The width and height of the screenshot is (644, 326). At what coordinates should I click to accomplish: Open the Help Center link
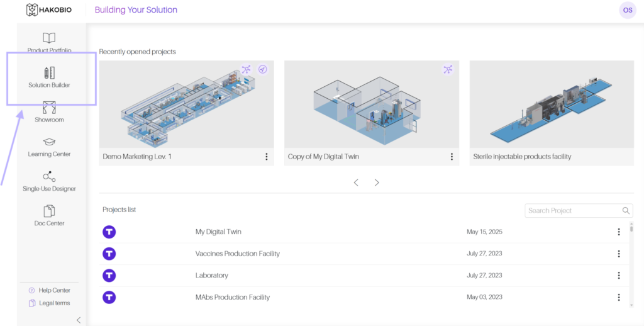point(54,290)
